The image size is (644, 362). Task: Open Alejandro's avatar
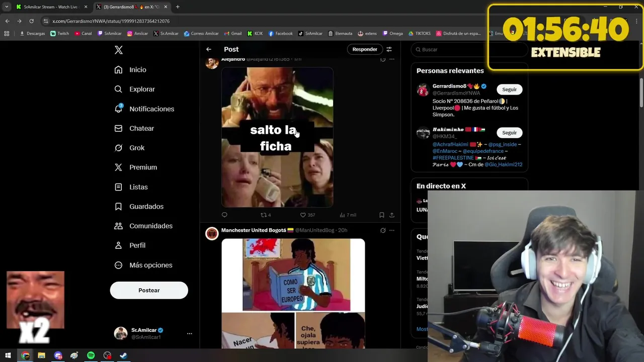[x=212, y=62]
